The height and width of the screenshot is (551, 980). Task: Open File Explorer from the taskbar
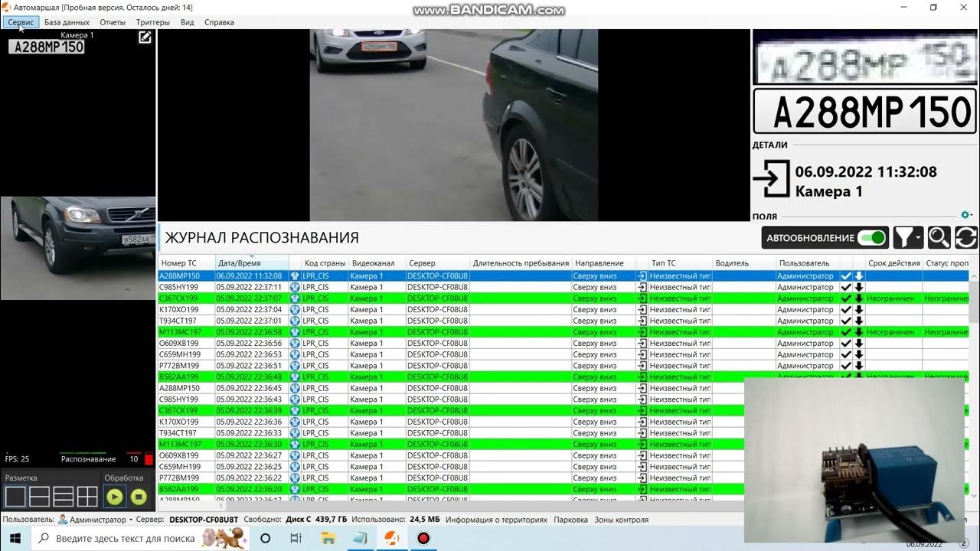pos(328,539)
